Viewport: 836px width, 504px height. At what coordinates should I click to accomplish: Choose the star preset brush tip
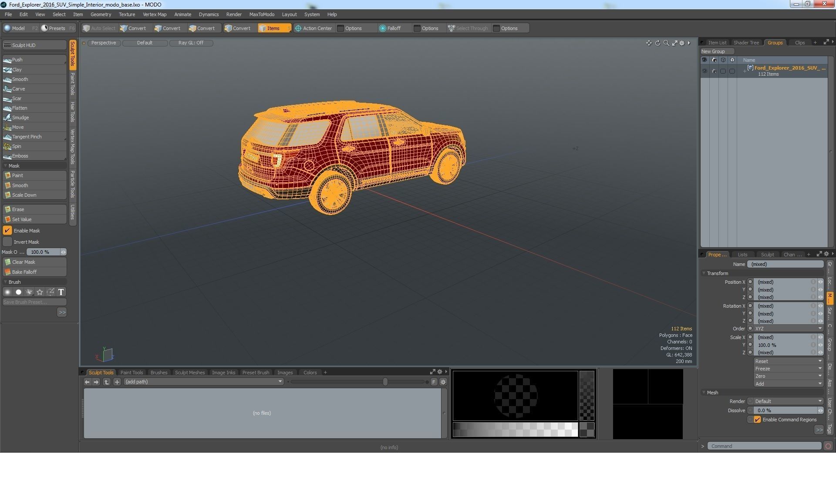coord(40,292)
